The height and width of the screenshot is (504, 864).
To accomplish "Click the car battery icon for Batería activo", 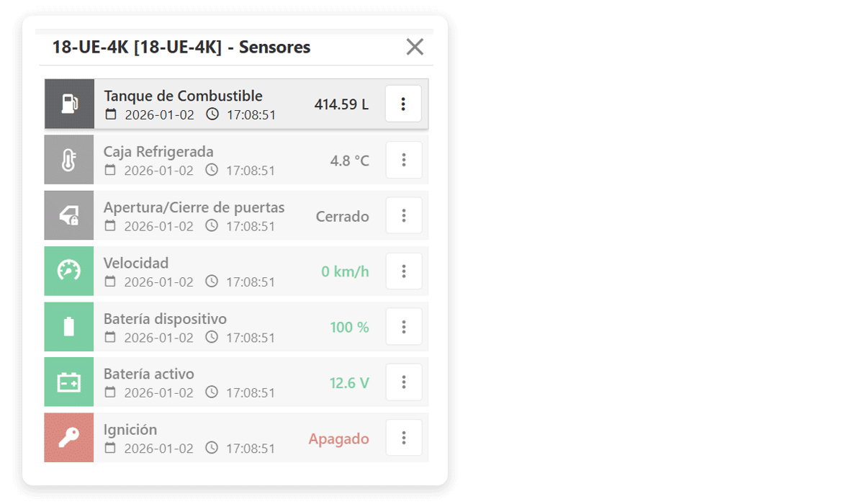I will click(x=69, y=382).
